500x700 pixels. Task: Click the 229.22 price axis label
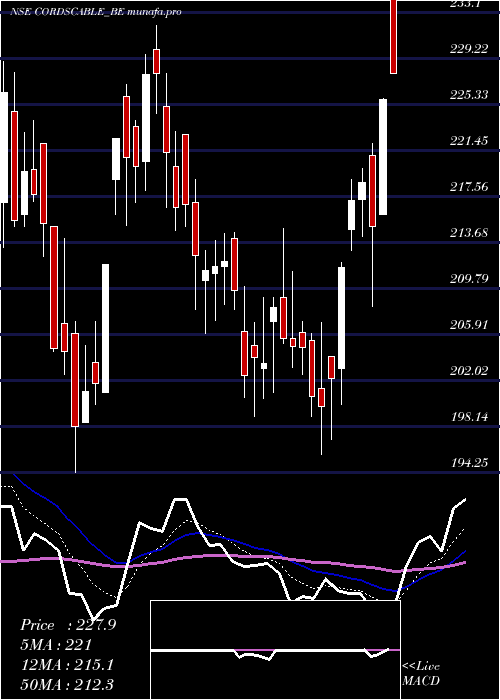[469, 48]
